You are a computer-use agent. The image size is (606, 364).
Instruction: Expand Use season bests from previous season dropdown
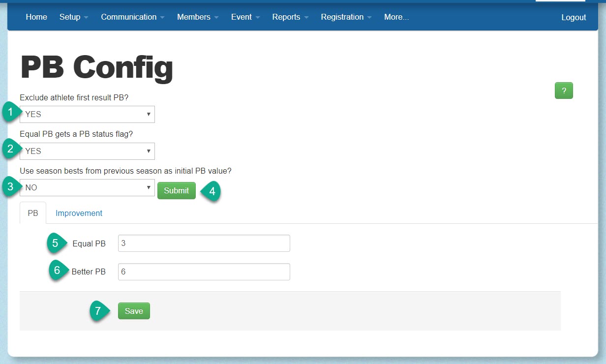87,187
